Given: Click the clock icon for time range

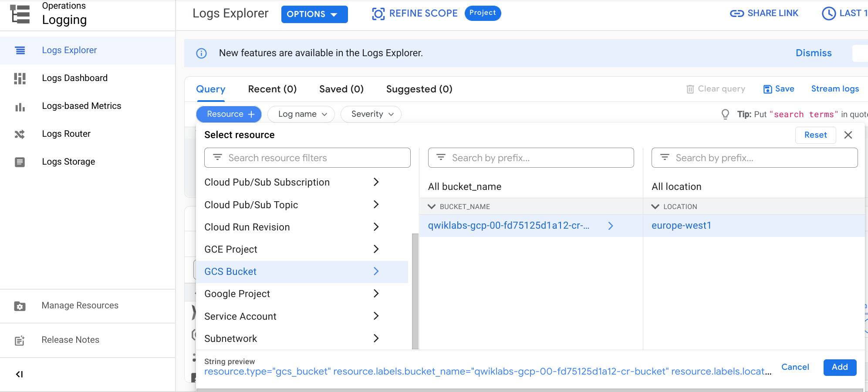Looking at the screenshot, I should click(x=829, y=14).
